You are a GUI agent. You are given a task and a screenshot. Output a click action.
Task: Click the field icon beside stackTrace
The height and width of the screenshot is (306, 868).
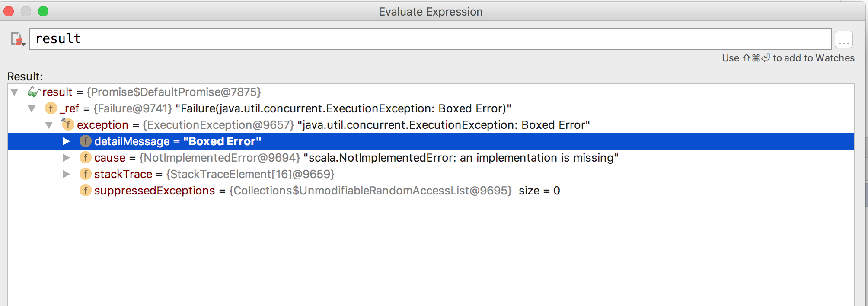86,174
